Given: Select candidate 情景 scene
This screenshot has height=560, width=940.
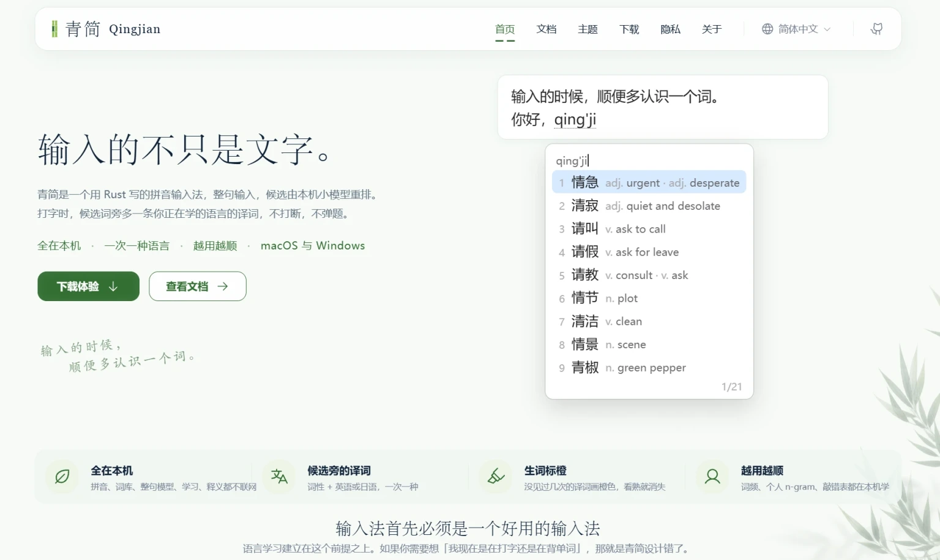Looking at the screenshot, I should pos(649,345).
